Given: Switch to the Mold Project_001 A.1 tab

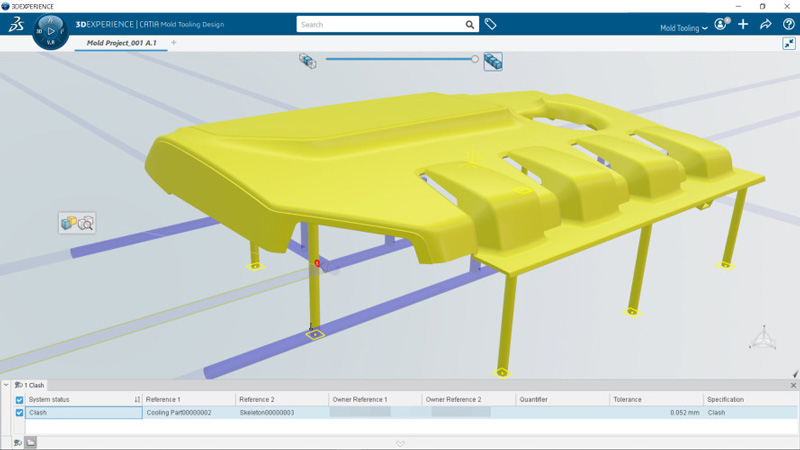Looking at the screenshot, I should 121,43.
